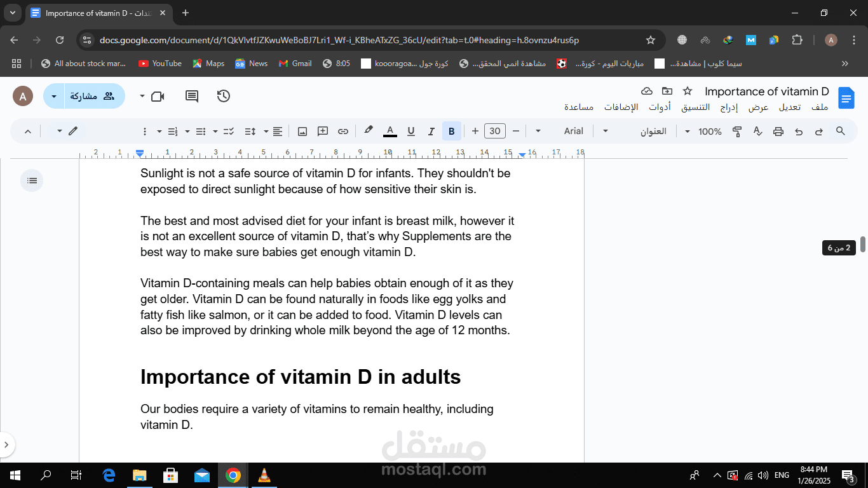This screenshot has height=488, width=868.
Task: Open VLC from the taskbar
Action: [x=264, y=475]
